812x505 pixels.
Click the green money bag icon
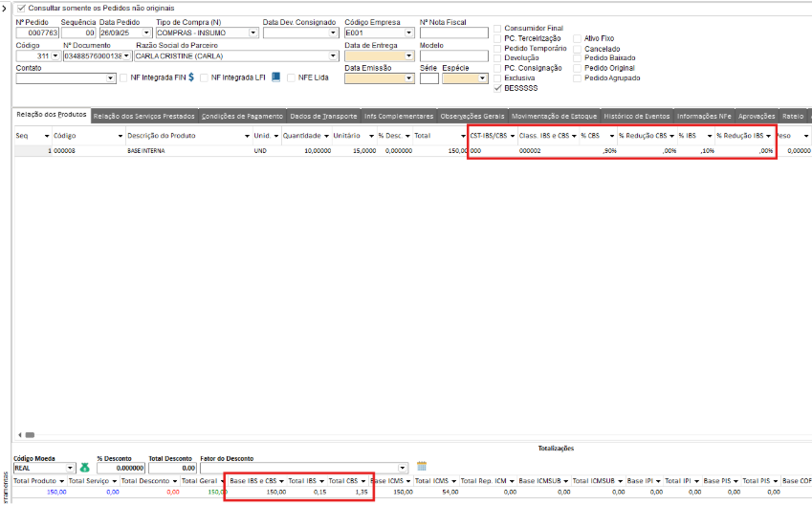tap(84, 468)
